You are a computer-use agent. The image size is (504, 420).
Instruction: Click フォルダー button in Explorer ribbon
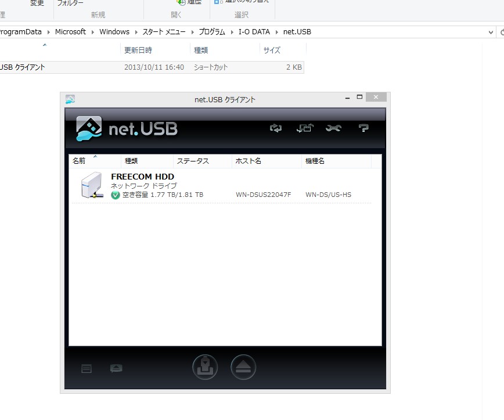pos(70,3)
